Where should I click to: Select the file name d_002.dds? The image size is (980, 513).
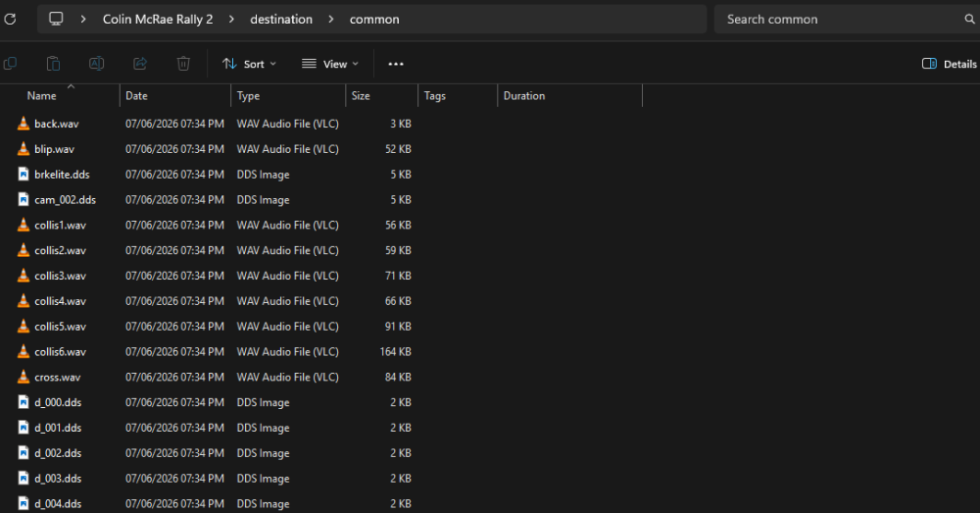[x=58, y=453]
